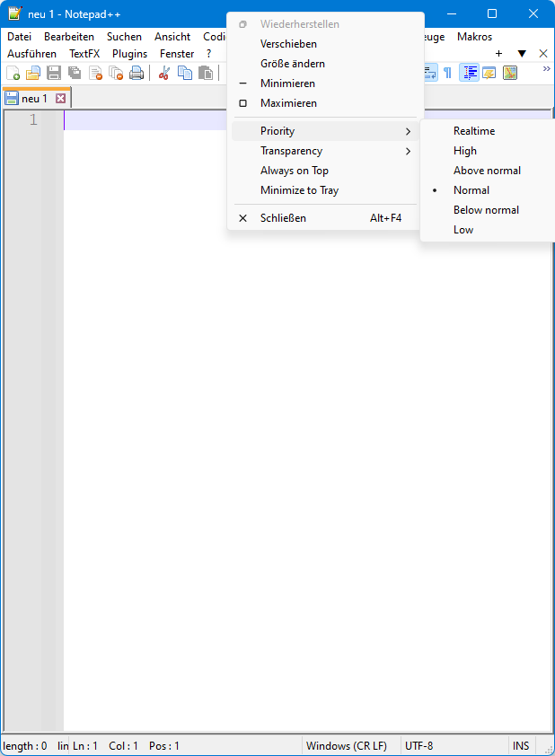
Task: Click the user-defined language lightning icon
Action: 489,73
